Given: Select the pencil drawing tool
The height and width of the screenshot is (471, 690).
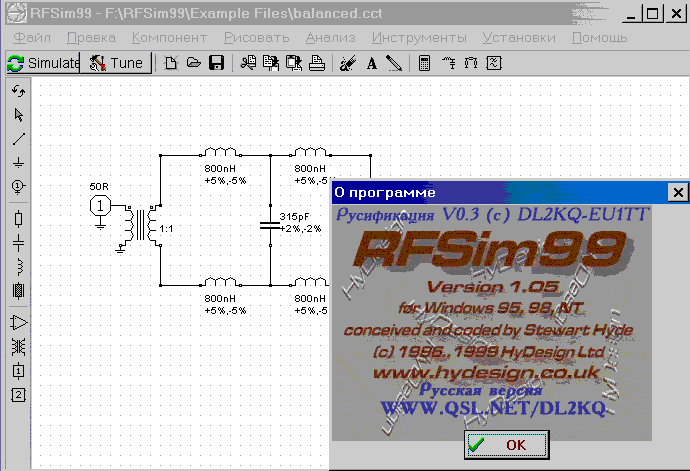Looking at the screenshot, I should coord(394,63).
